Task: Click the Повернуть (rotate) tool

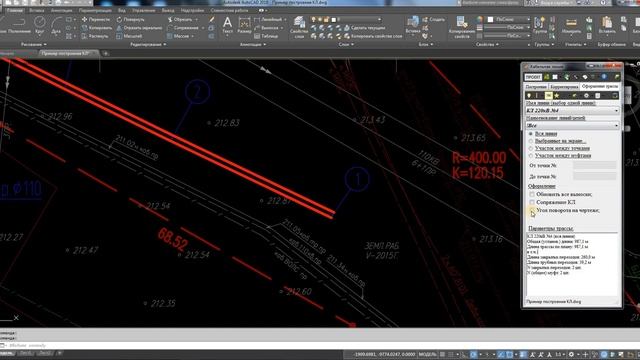Action: click(130, 19)
